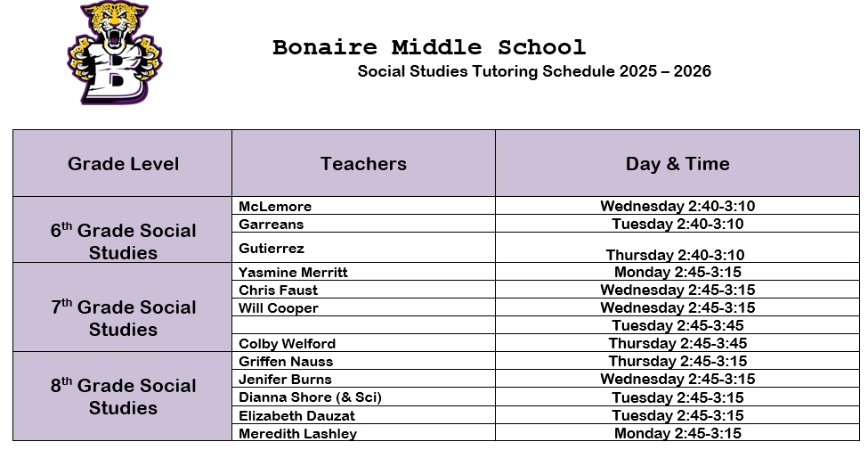Click the Thursday 2:40-3:10 time cell
The image size is (868, 450).
(x=676, y=255)
